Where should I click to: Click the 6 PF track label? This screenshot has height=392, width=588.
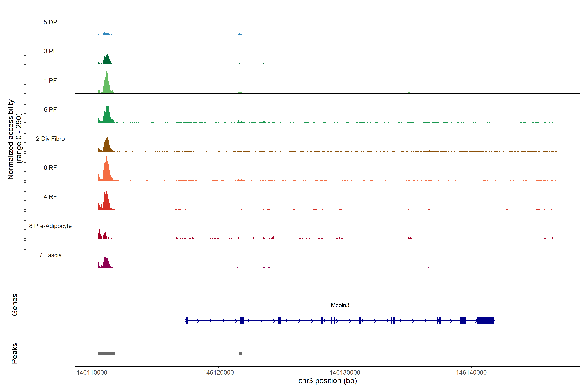click(x=50, y=109)
